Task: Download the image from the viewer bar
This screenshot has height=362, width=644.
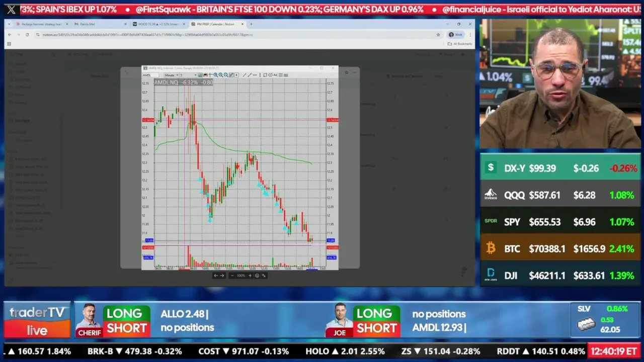Action: pyautogui.click(x=257, y=276)
